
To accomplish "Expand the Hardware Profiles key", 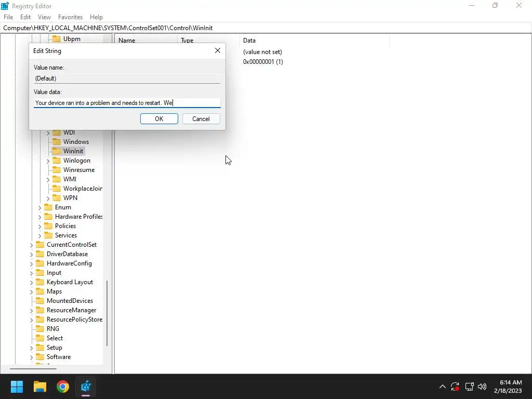I will 39,217.
